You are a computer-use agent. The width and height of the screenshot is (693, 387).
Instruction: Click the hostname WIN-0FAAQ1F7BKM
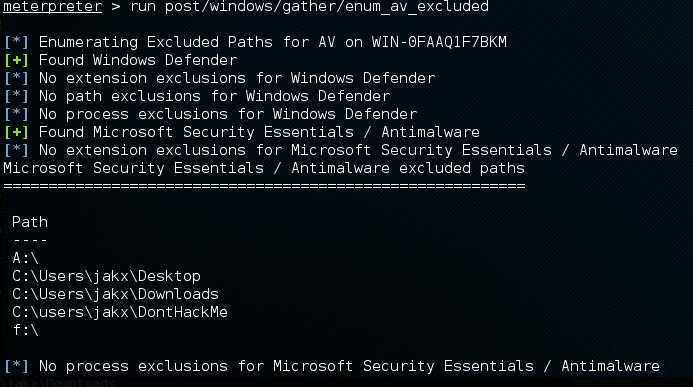pyautogui.click(x=439, y=42)
